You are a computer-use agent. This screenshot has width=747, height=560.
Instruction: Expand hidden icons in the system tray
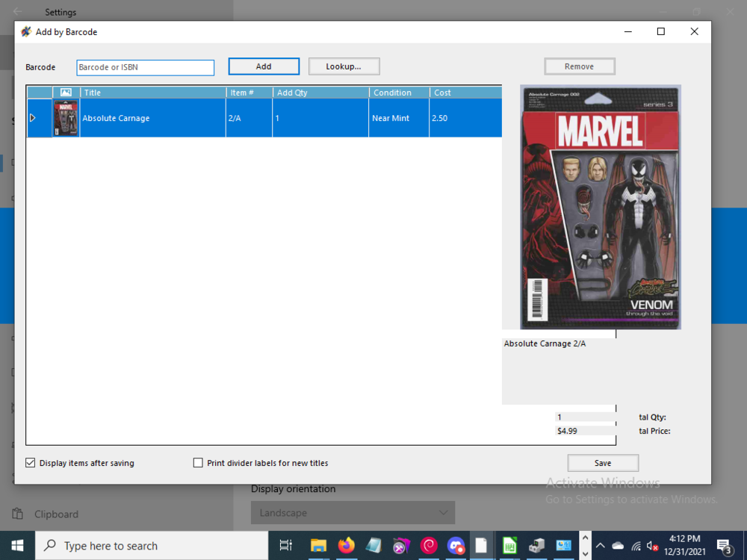(x=600, y=546)
